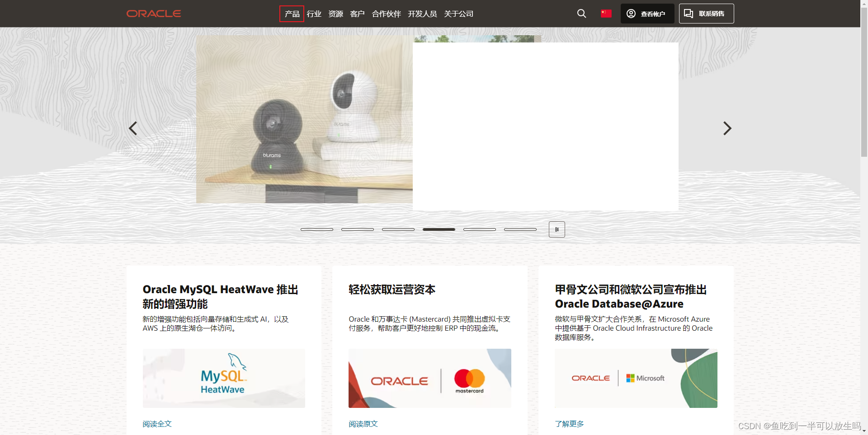Go to next carousel slide arrow
The image size is (868, 435).
point(727,128)
